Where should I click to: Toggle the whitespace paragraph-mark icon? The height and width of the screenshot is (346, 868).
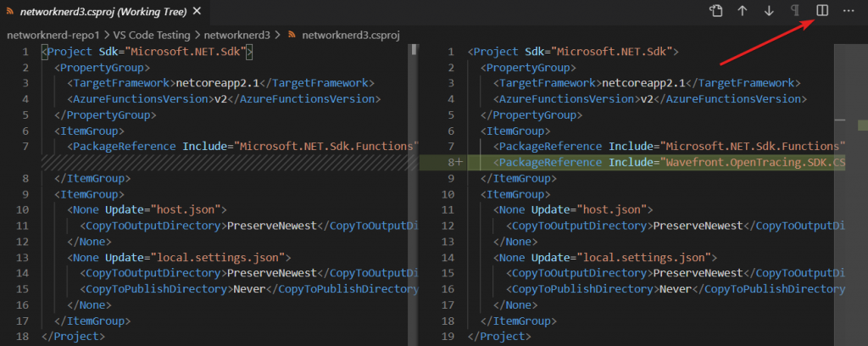click(795, 11)
